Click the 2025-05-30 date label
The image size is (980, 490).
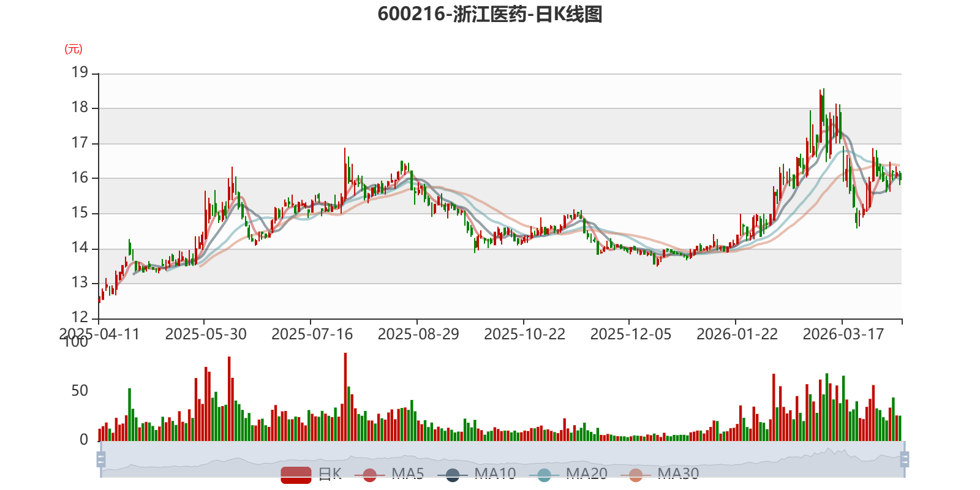click(206, 334)
